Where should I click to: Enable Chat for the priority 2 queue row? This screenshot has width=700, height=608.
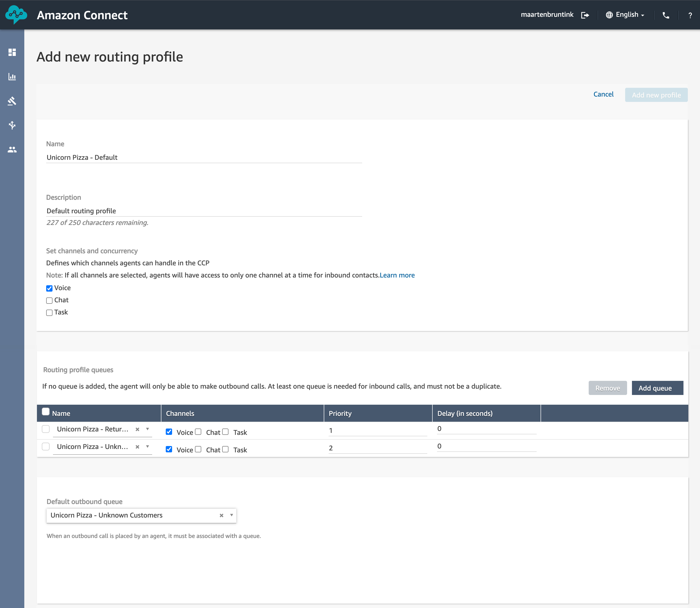(x=198, y=449)
